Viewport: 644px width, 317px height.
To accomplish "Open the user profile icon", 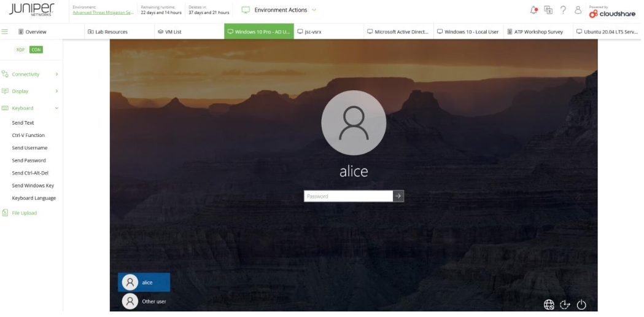I will [577, 10].
